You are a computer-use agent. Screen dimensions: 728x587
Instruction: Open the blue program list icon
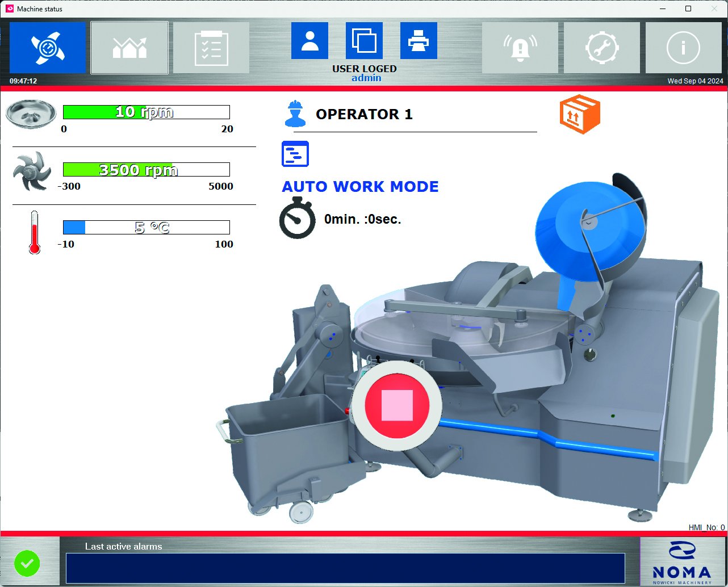pos(295,154)
